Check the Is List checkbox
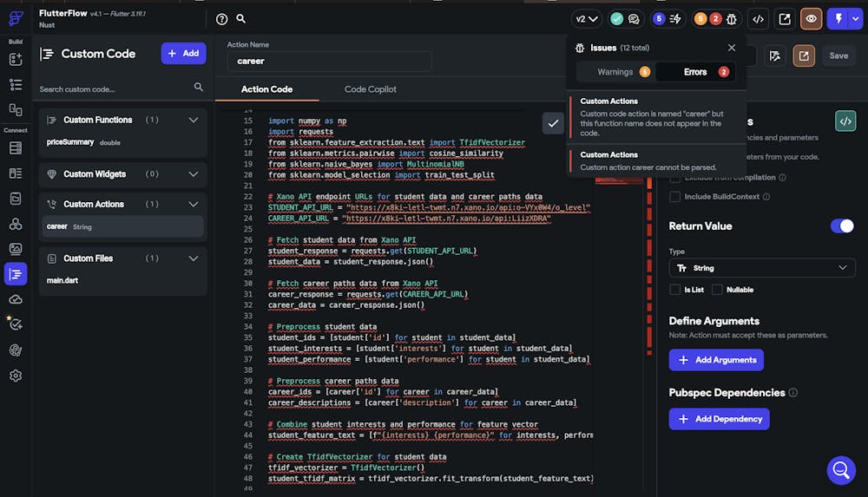 point(675,290)
